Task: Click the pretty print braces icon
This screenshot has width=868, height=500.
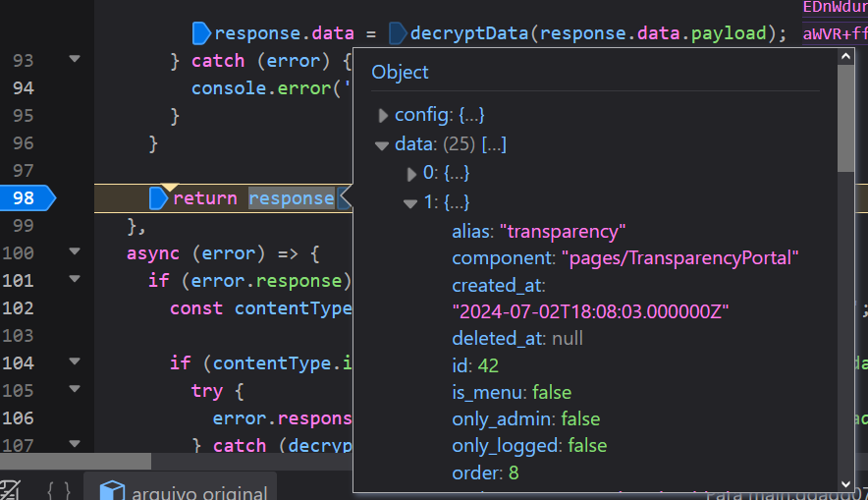Action: tap(59, 490)
